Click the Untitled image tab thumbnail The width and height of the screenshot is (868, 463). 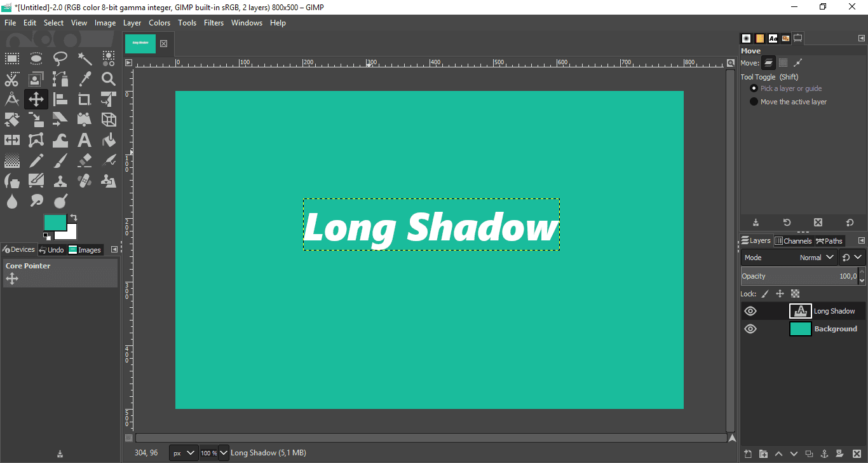pos(140,43)
